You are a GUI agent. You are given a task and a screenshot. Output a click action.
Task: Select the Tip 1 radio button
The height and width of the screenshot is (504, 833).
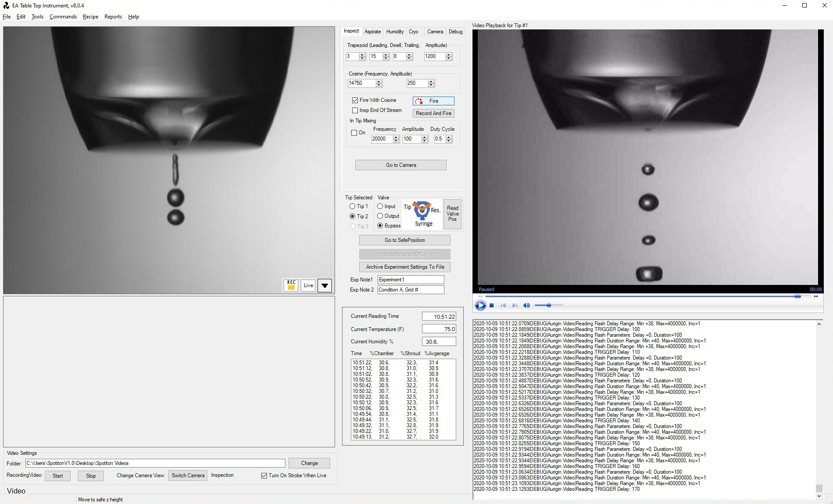(352, 206)
